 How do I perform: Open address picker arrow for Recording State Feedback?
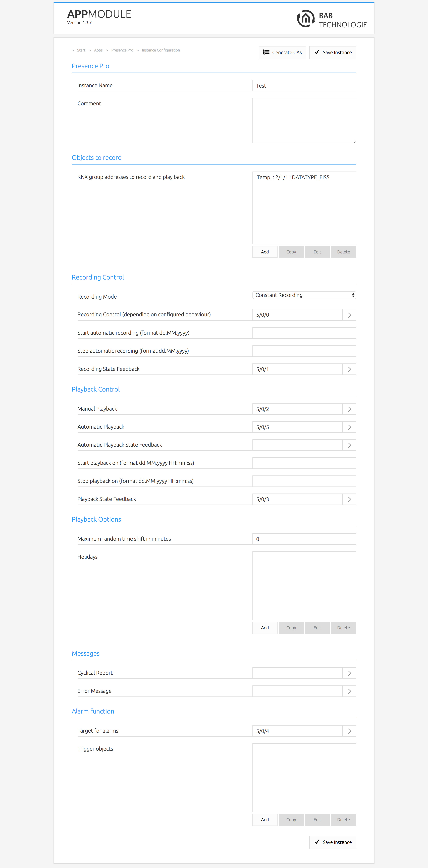click(349, 369)
